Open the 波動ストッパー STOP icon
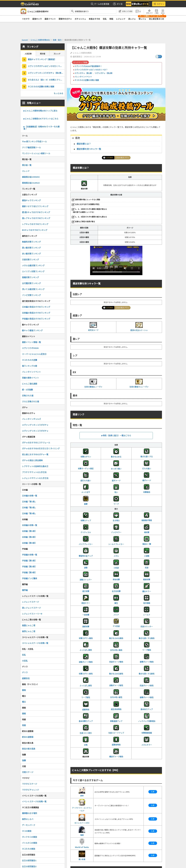 click(86, 574)
